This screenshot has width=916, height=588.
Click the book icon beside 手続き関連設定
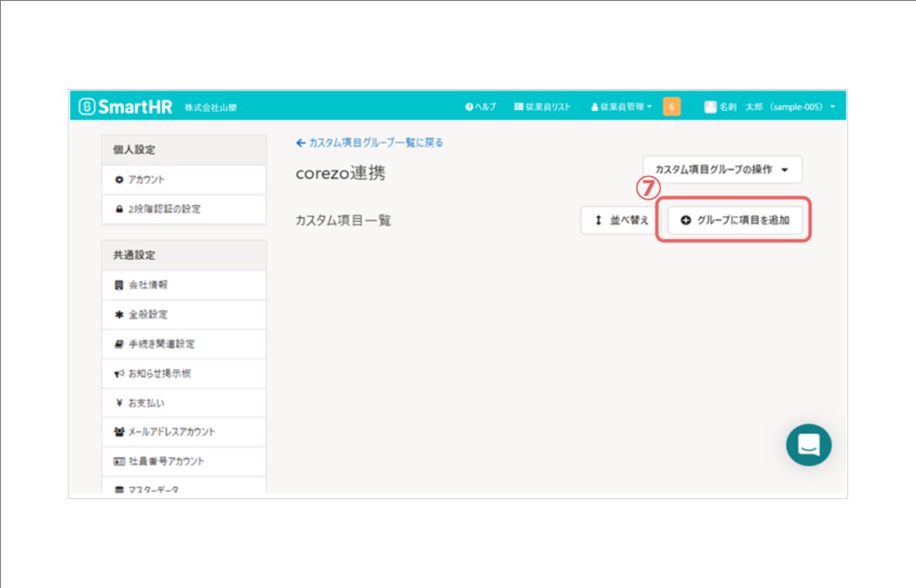pyautogui.click(x=119, y=344)
